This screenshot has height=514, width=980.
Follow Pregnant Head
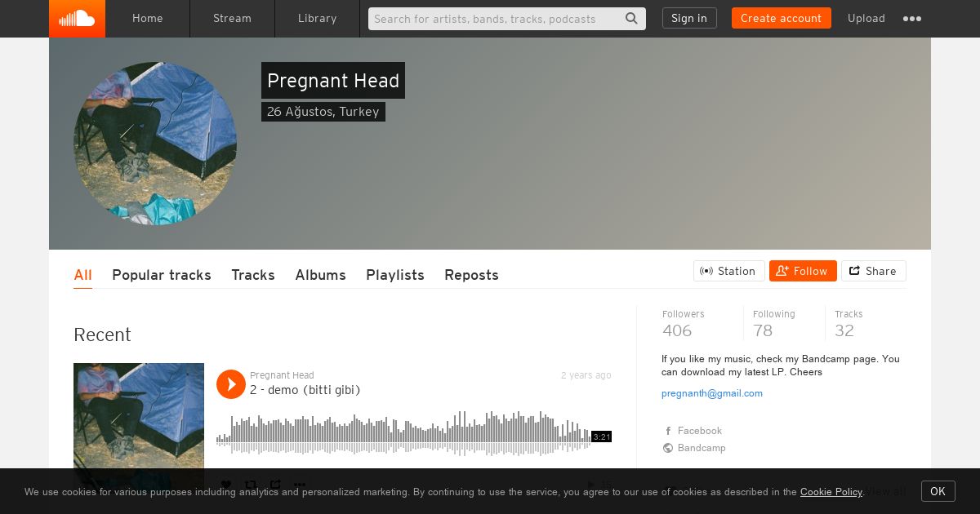(x=803, y=271)
